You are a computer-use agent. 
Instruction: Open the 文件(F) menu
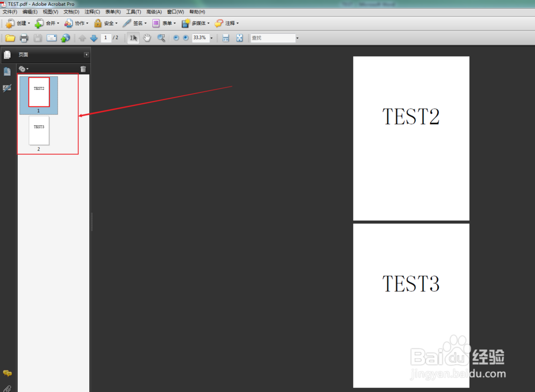[10, 12]
